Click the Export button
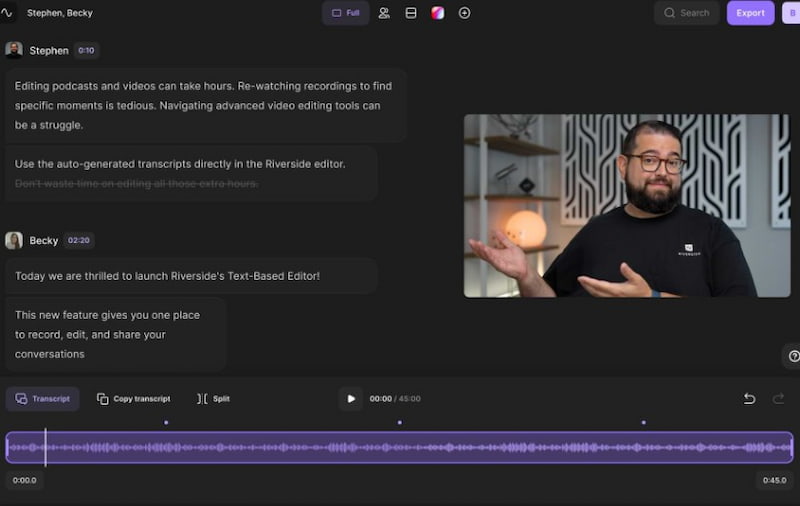The image size is (800, 506). [x=751, y=13]
